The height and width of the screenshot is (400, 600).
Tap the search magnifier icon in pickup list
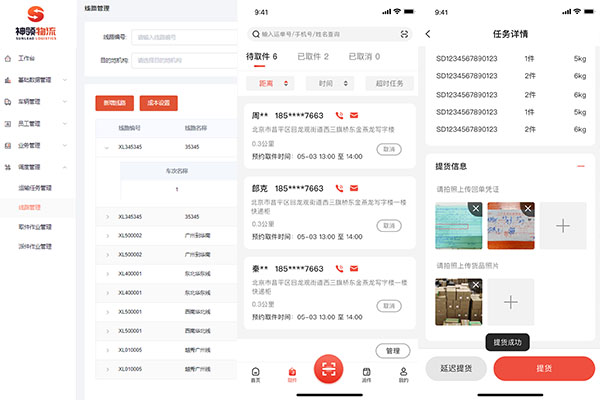pyautogui.click(x=256, y=34)
